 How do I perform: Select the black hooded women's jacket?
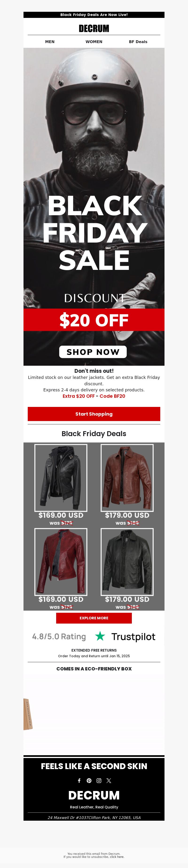tap(61, 478)
